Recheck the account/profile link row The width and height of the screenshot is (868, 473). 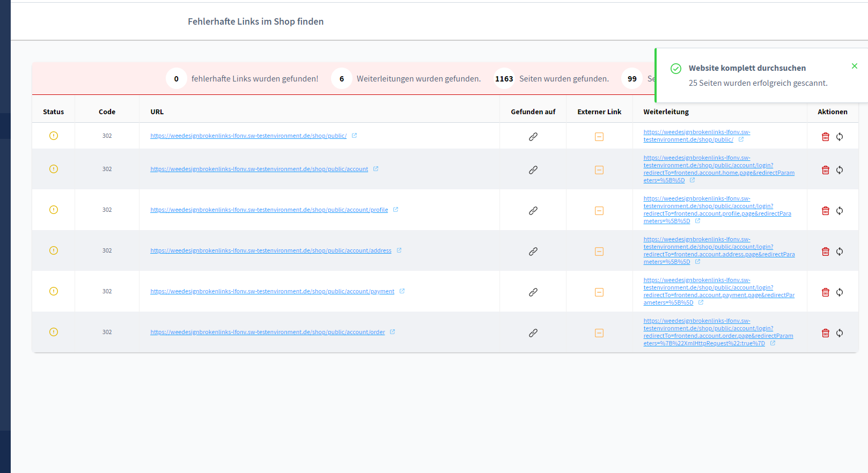[840, 211]
